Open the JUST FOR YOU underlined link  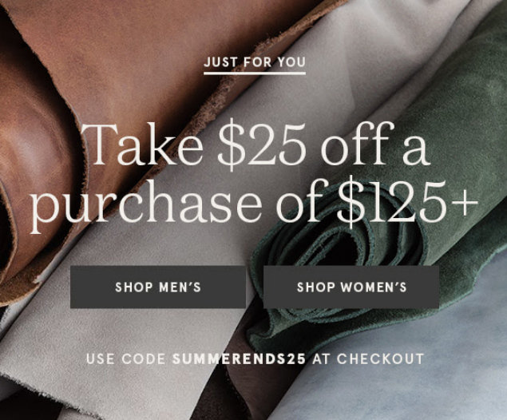[x=255, y=62]
